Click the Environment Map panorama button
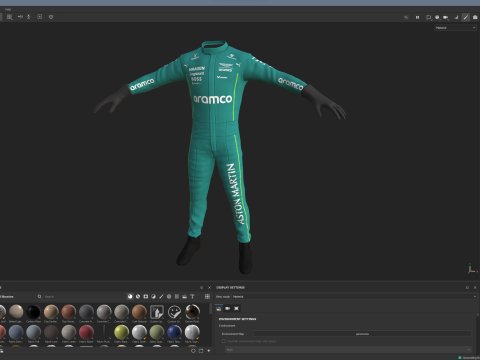Screen dimensions: 480x360 362,334
